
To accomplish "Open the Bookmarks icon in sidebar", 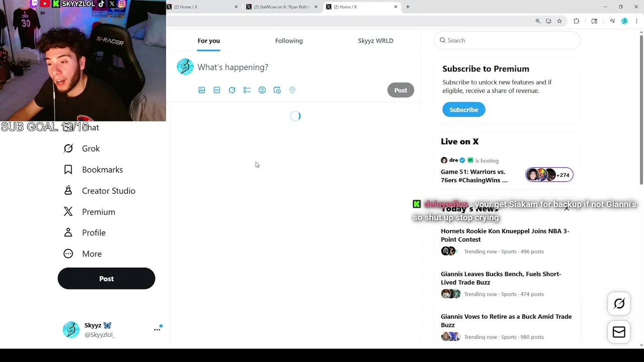I will 68,169.
